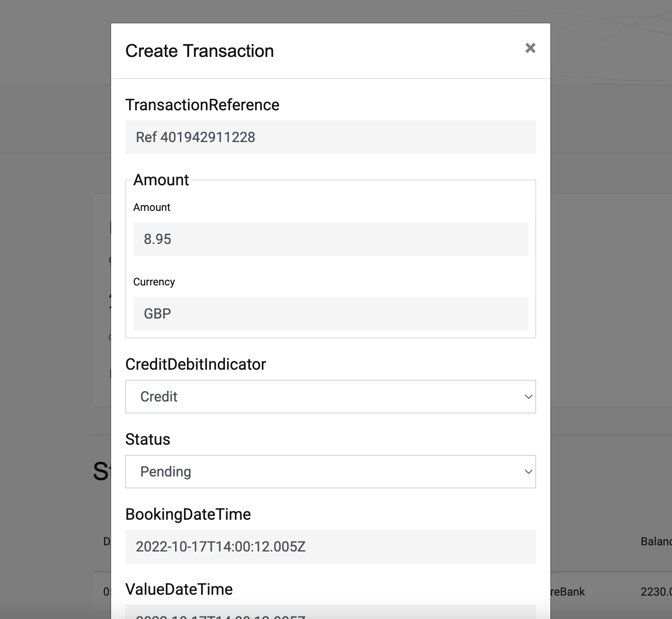Click the CreditDebitIndicator label
672x619 pixels.
point(196,364)
